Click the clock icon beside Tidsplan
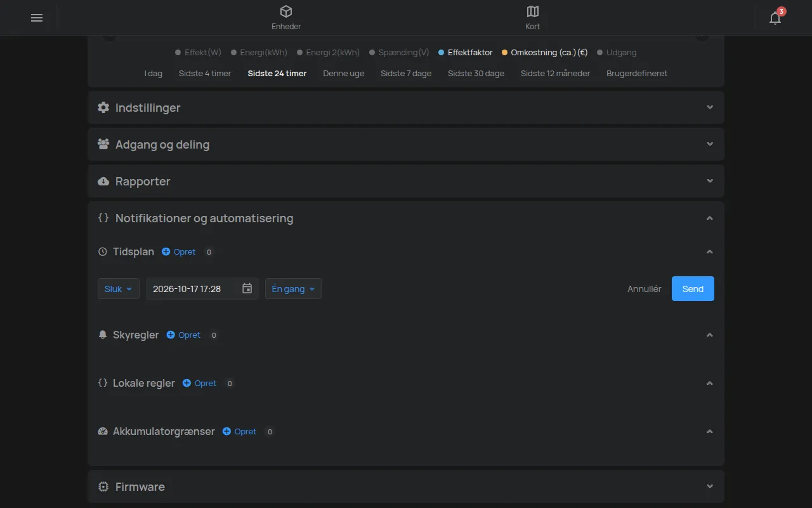812x508 pixels. pos(103,252)
